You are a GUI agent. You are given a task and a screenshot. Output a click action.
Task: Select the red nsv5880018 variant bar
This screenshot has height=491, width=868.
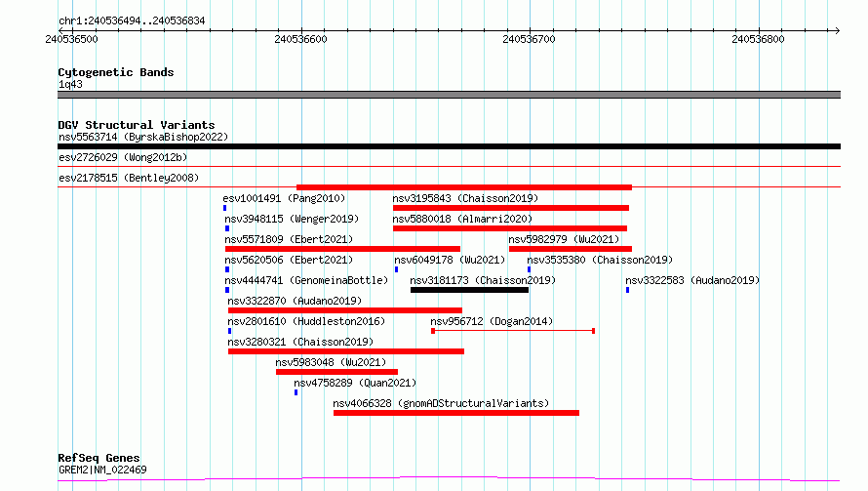pos(510,228)
